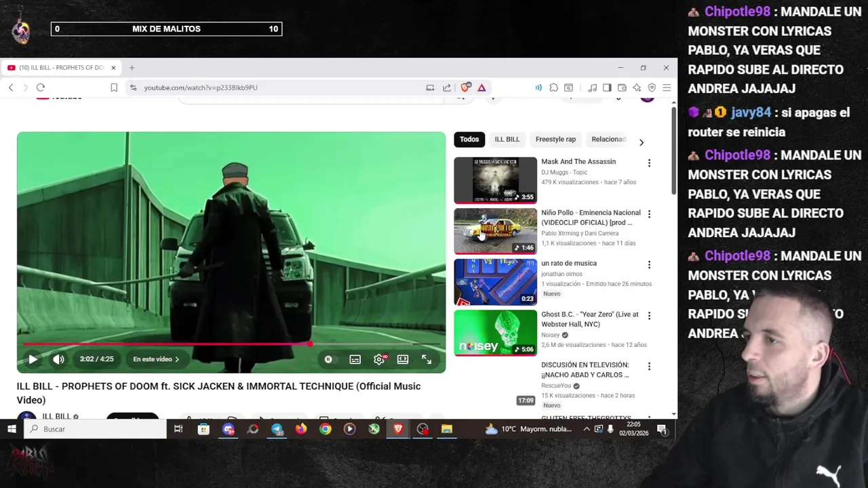Open the Brave VPN shield icon
The height and width of the screenshot is (488, 868).
pyautogui.click(x=652, y=87)
